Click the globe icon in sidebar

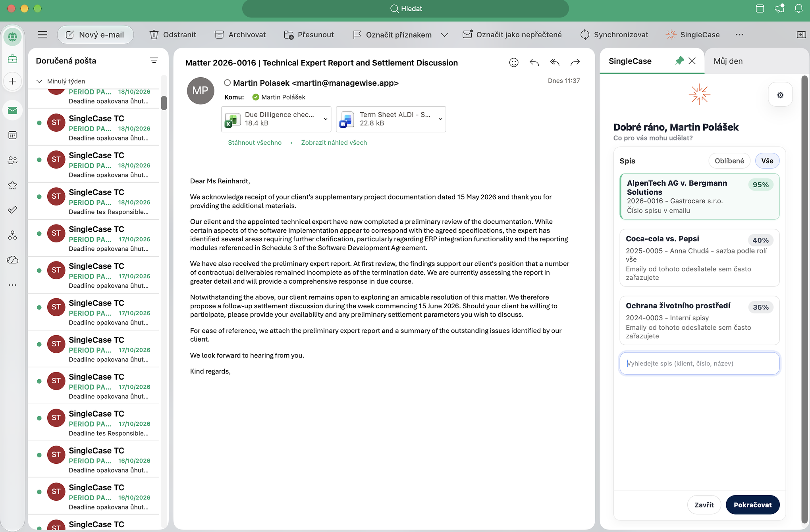click(x=13, y=37)
